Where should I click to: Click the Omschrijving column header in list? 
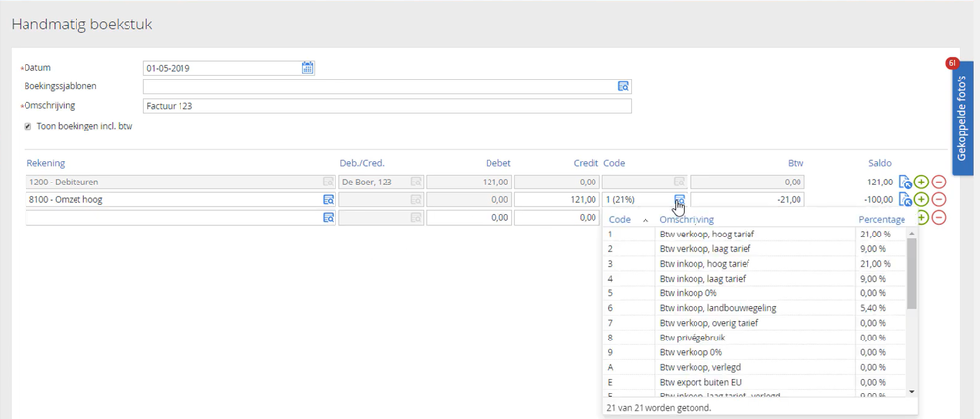point(687,220)
